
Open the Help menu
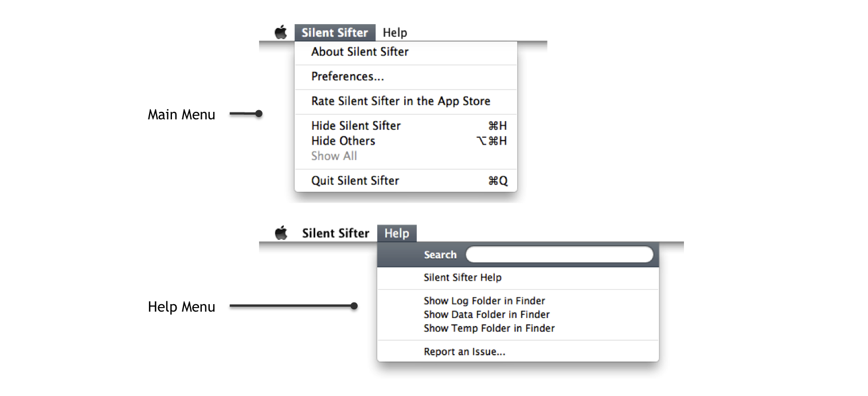[x=397, y=233]
